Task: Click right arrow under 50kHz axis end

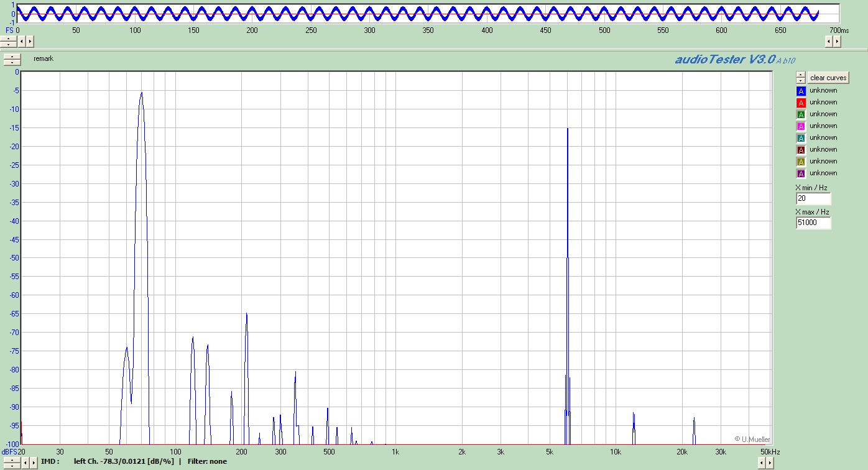Action: pyautogui.click(x=769, y=463)
